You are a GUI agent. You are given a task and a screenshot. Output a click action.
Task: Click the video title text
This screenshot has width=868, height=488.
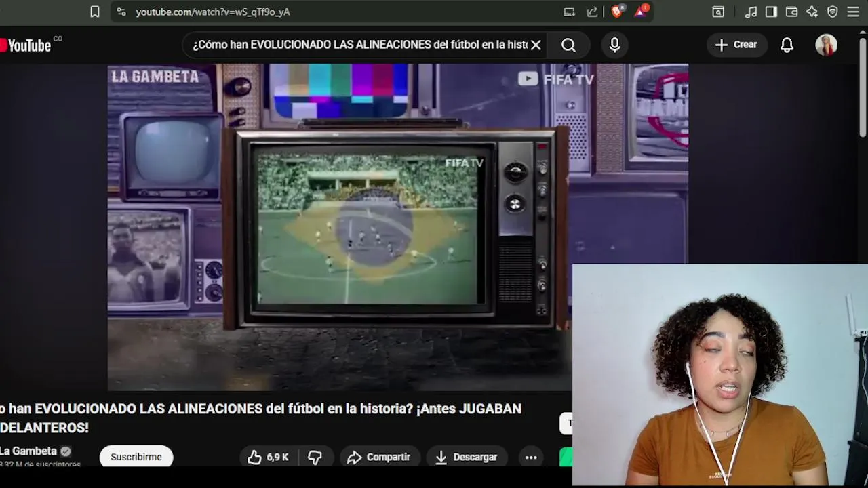pos(260,418)
